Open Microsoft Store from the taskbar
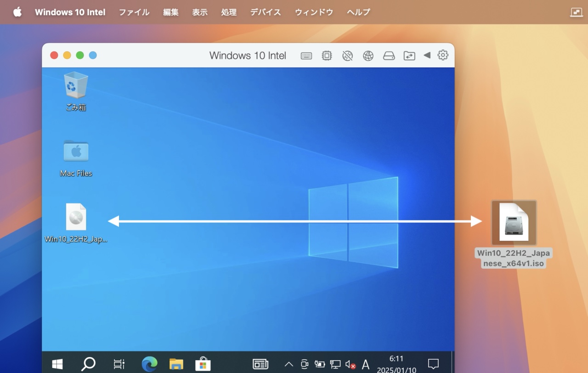 point(203,364)
